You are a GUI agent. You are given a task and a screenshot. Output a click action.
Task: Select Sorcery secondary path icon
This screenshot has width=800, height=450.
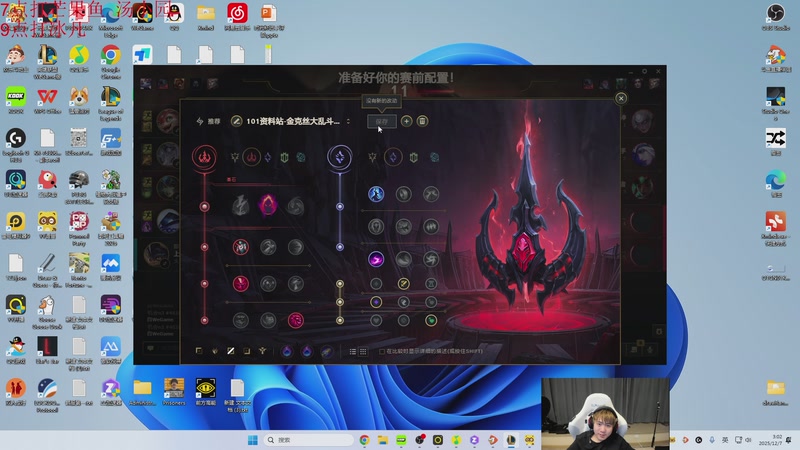point(393,157)
